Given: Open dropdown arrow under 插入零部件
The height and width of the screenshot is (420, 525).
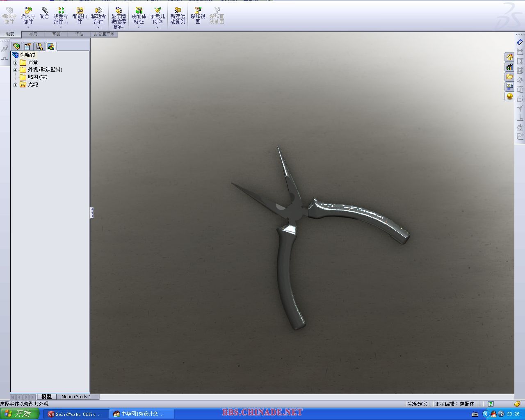Looking at the screenshot, I should pyautogui.click(x=28, y=27).
